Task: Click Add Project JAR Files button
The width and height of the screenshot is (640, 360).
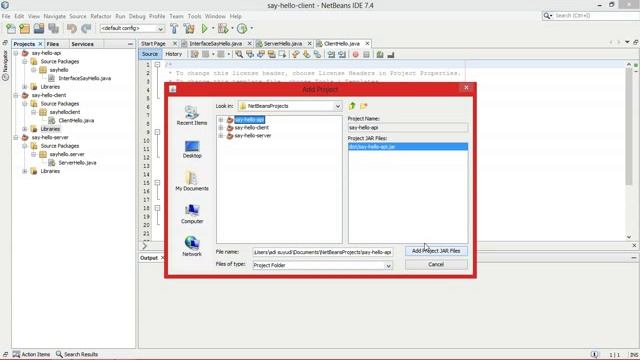Action: tap(436, 251)
